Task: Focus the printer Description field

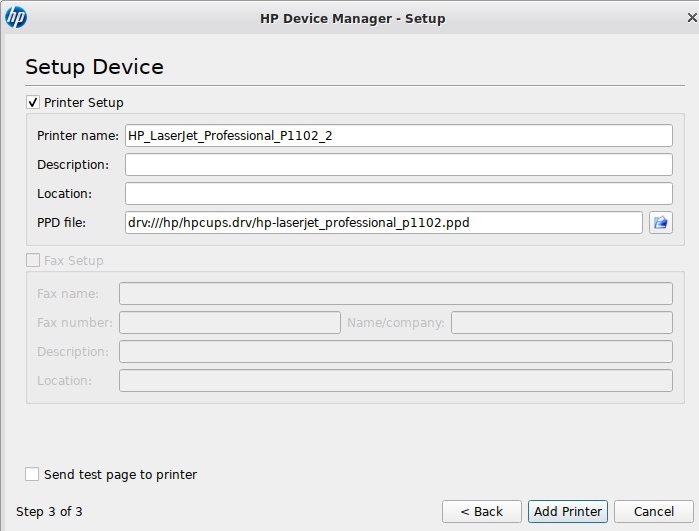Action: pyautogui.click(x=399, y=165)
